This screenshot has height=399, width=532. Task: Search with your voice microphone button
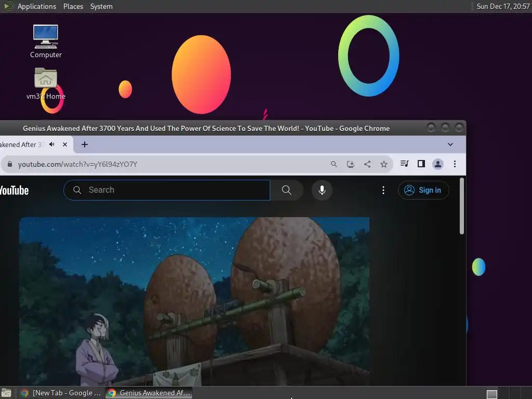tap(322, 190)
